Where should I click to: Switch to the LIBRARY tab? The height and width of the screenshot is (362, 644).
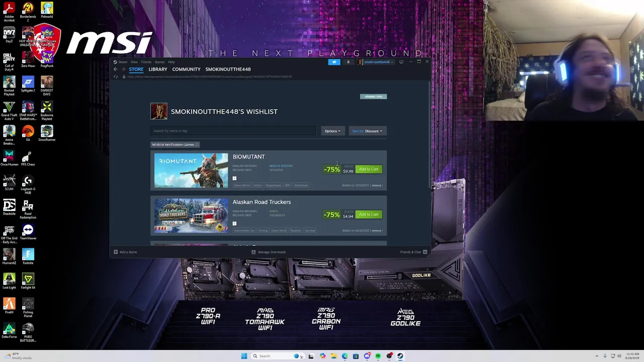[x=158, y=69]
